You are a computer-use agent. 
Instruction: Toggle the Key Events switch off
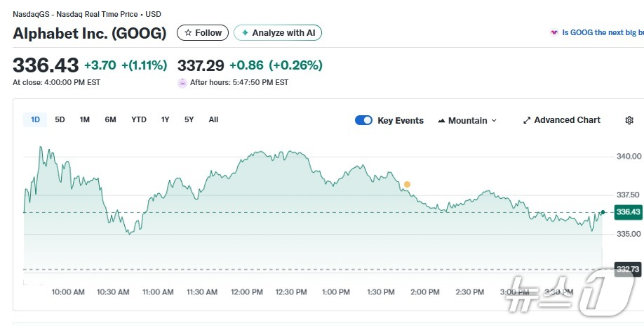tap(363, 120)
